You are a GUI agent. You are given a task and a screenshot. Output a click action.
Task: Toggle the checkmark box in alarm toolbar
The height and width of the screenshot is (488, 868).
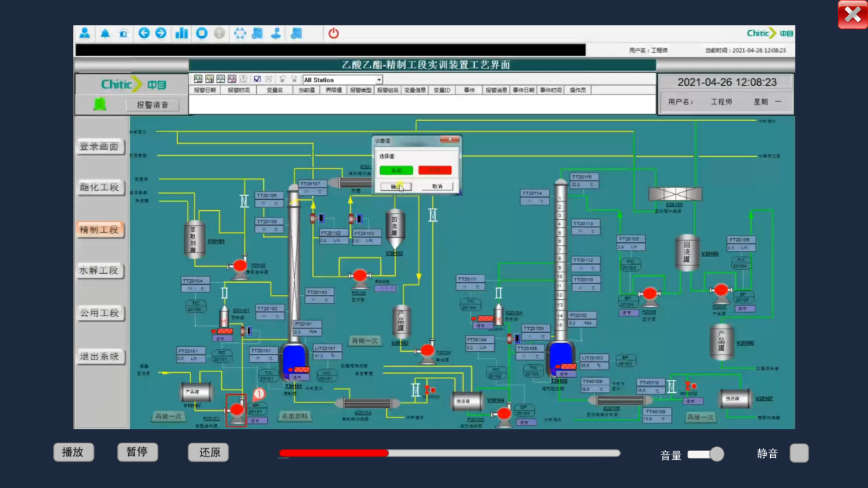(257, 79)
